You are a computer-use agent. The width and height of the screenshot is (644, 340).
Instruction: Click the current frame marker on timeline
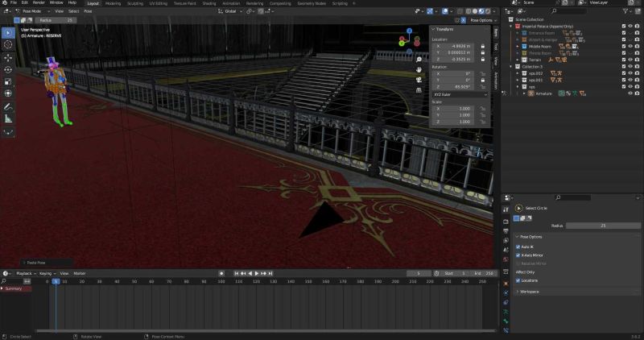tap(56, 282)
